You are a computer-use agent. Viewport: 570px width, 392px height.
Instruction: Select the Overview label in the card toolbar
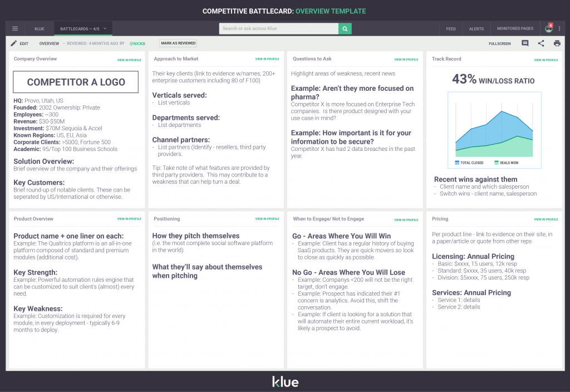click(x=49, y=43)
